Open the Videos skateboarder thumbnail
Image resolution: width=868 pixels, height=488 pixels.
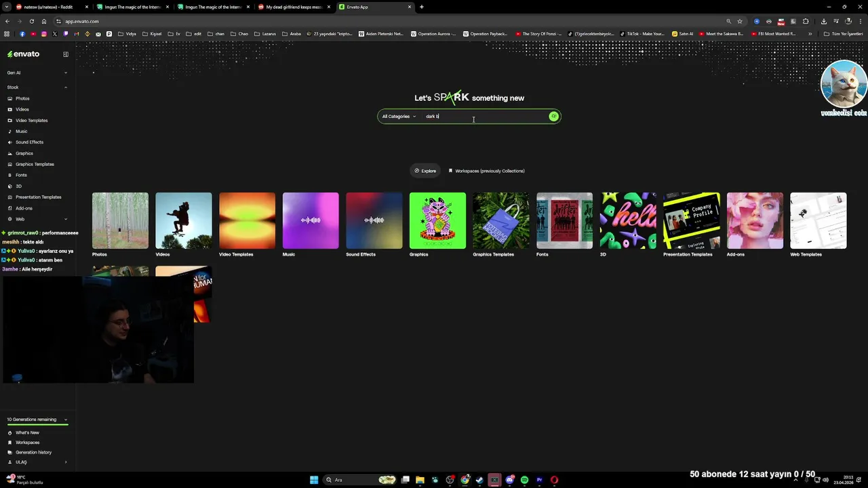pyautogui.click(x=184, y=220)
